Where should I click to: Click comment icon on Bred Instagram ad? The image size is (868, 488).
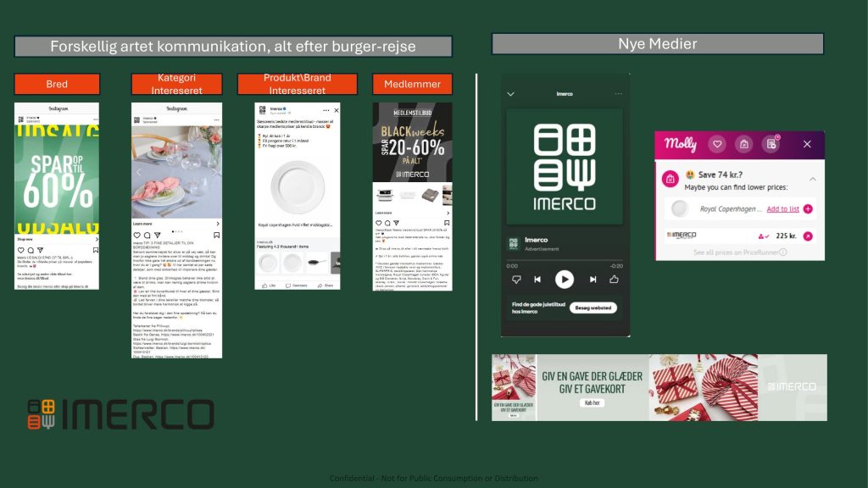pyautogui.click(x=31, y=250)
